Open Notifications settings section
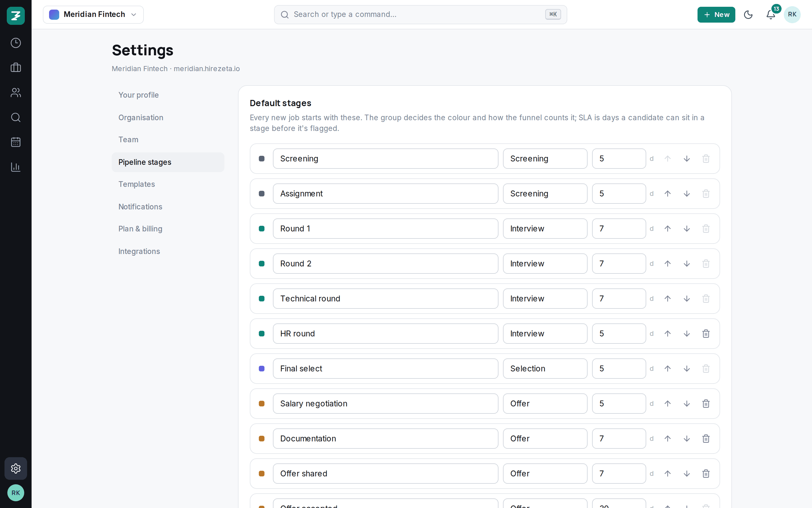Screen dimensions: 812x508 [168, 207]
